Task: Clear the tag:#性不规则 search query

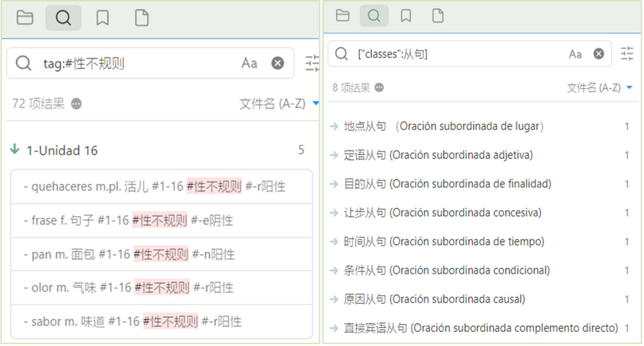Action: tap(278, 63)
